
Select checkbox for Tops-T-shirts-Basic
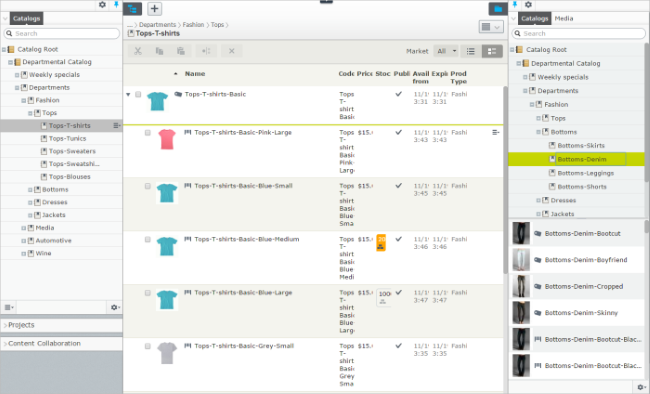click(138, 95)
